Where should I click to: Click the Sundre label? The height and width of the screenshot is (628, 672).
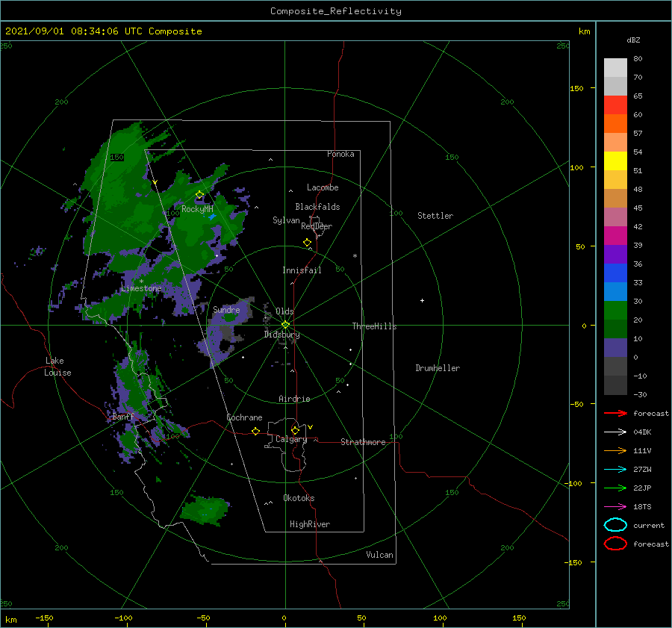tap(226, 309)
